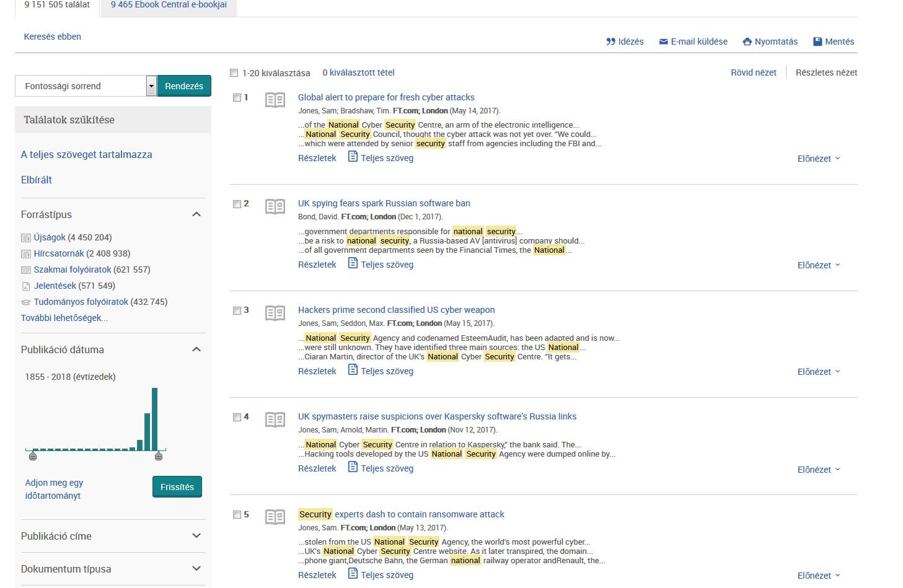Screen dimensions: 903x588
Task: Click the Tudományos folyóiratok graduation cap icon
Action: [x=26, y=302]
